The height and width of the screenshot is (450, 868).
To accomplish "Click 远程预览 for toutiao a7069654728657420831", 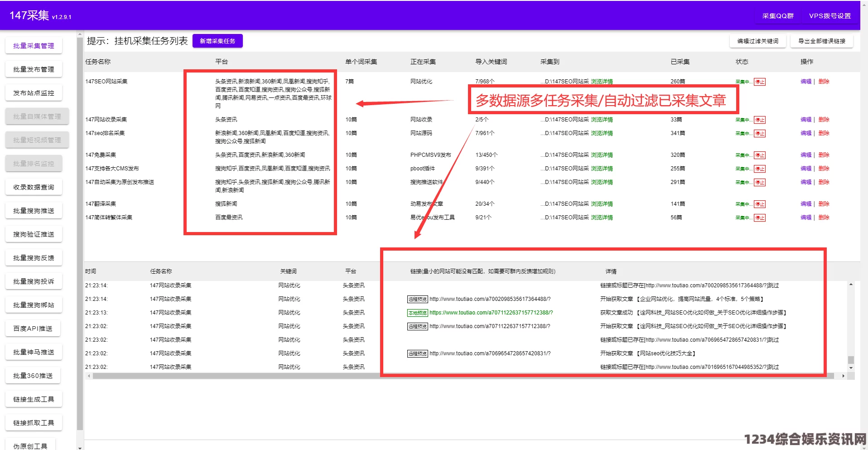I will pos(417,354).
